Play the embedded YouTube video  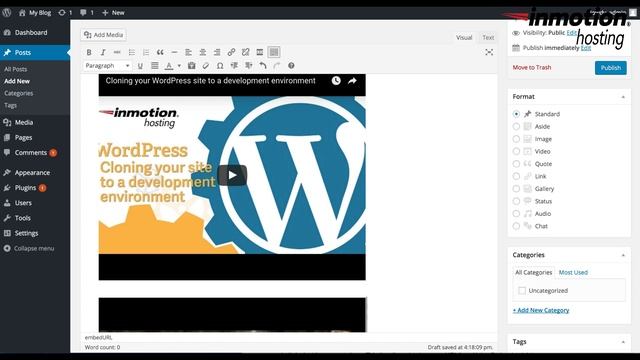point(232,175)
